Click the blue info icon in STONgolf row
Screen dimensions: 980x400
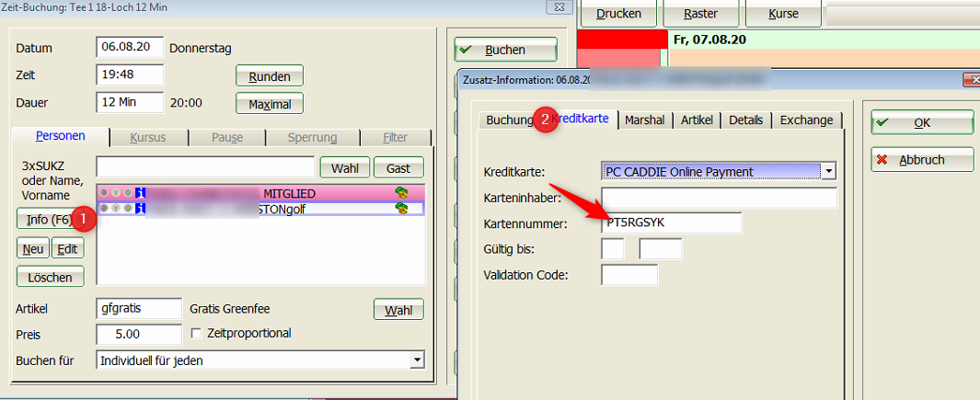[141, 209]
